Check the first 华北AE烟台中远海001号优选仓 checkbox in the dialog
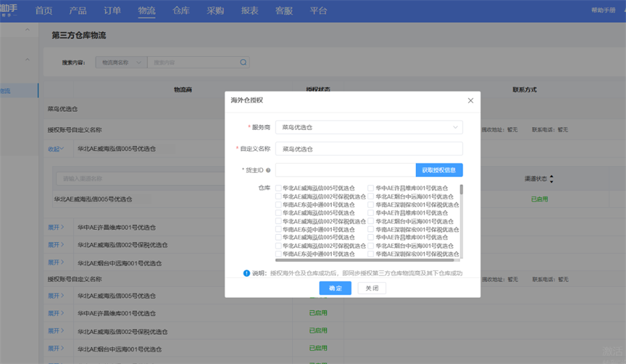626x364 pixels. [371, 197]
